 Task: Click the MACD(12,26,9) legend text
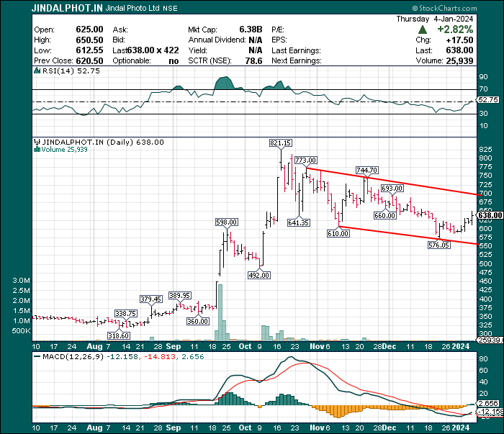point(73,356)
